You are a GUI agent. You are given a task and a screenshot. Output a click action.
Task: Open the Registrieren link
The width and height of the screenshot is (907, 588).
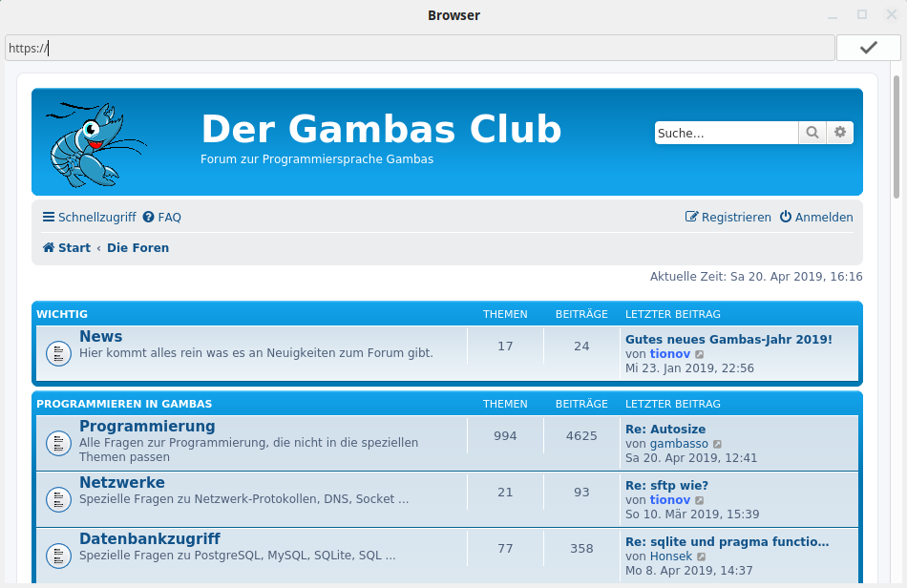[728, 217]
